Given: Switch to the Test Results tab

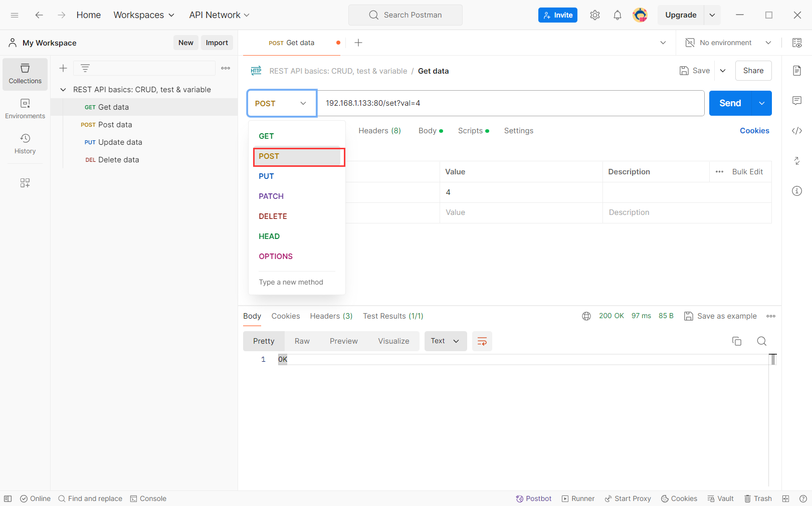Looking at the screenshot, I should pyautogui.click(x=393, y=316).
